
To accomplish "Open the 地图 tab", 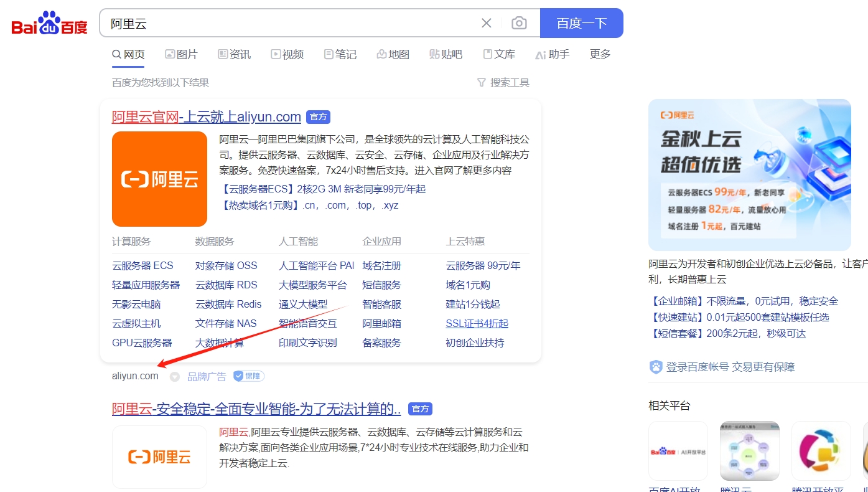I will 393,54.
